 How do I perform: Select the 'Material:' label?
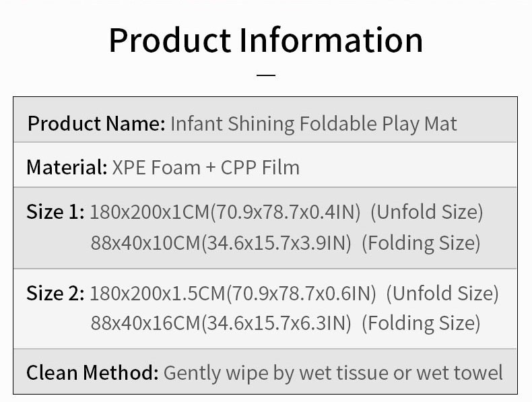[x=67, y=167]
